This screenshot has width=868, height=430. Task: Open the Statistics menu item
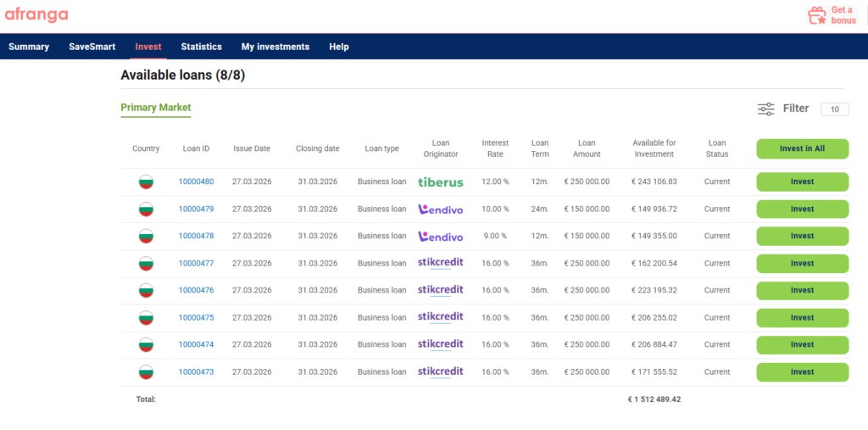(201, 47)
